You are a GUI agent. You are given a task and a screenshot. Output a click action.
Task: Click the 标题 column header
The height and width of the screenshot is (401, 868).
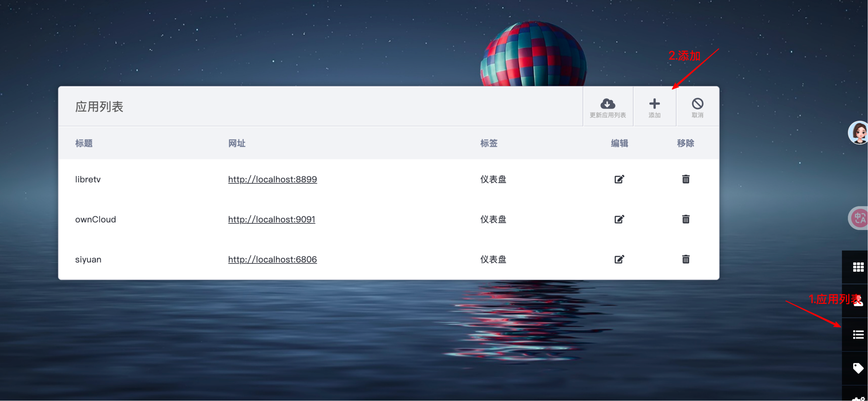pyautogui.click(x=84, y=143)
